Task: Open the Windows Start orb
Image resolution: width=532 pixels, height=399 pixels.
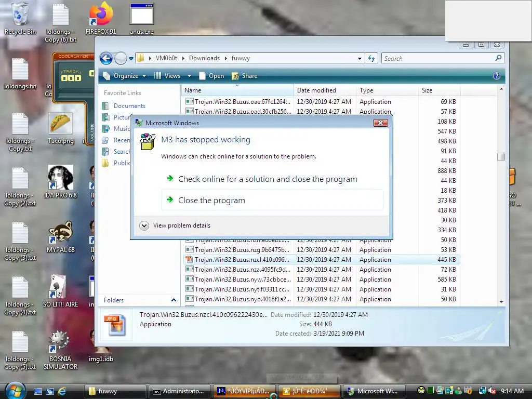Action: [15, 391]
